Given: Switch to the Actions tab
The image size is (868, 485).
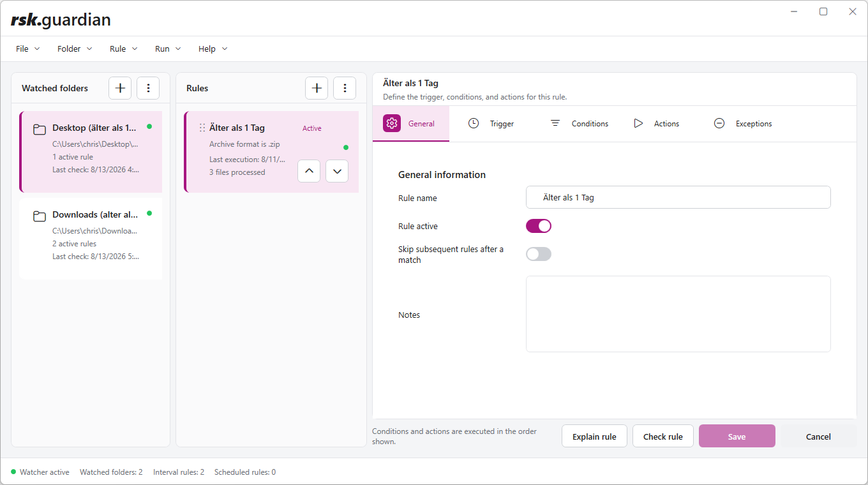Looking at the screenshot, I should [656, 123].
